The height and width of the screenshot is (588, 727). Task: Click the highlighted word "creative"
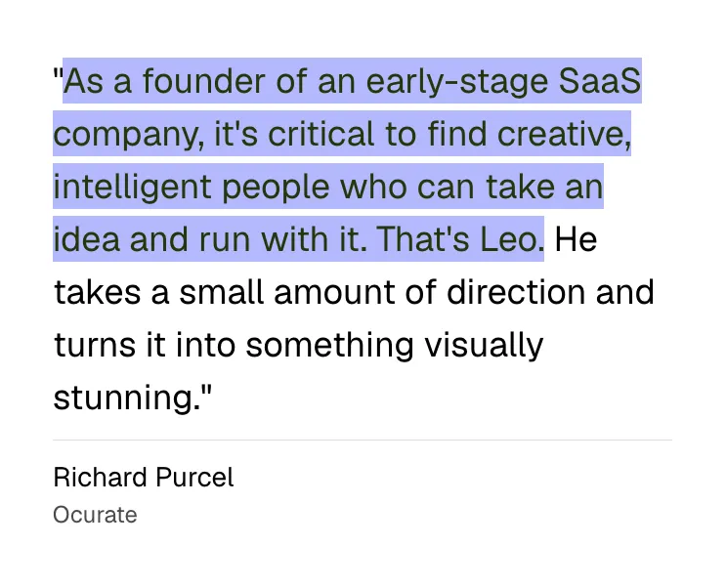(561, 134)
